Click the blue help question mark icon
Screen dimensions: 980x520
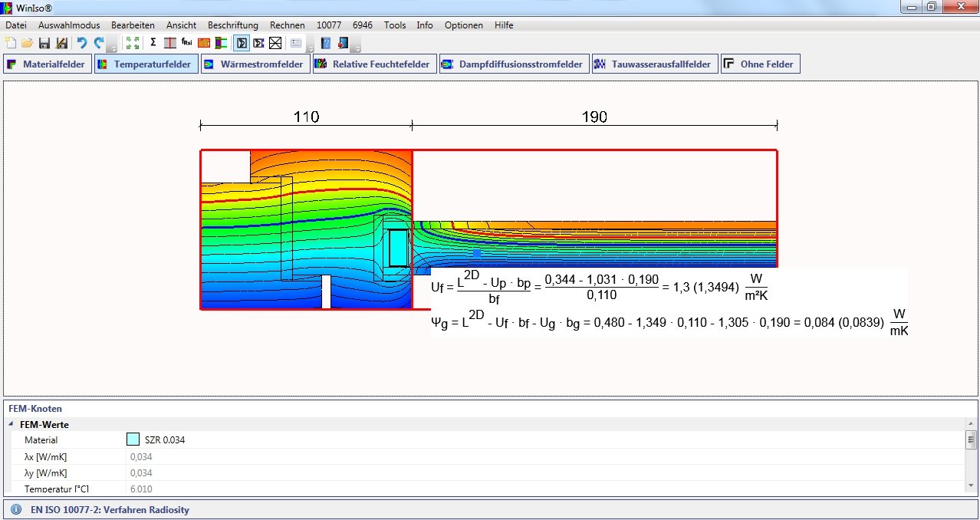pyautogui.click(x=325, y=43)
